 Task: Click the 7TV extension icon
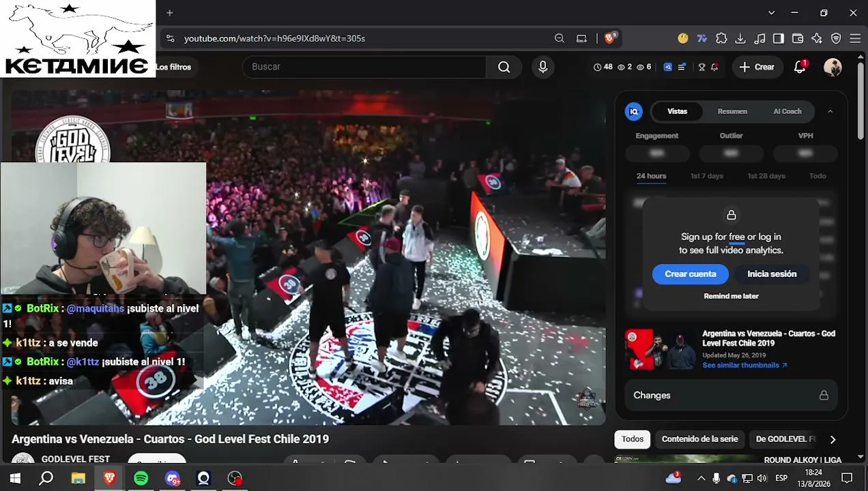(x=702, y=38)
